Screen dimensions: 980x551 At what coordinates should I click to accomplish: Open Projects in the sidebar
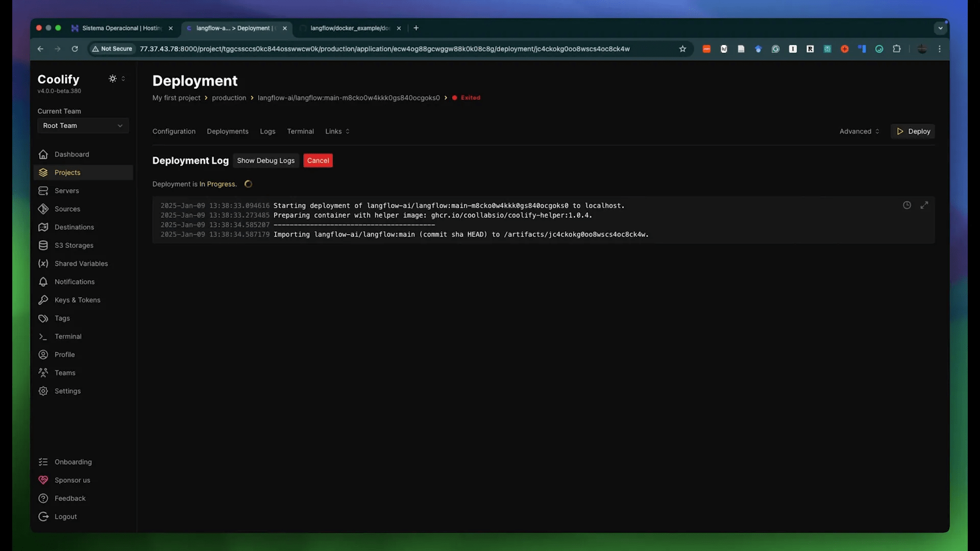83,172
